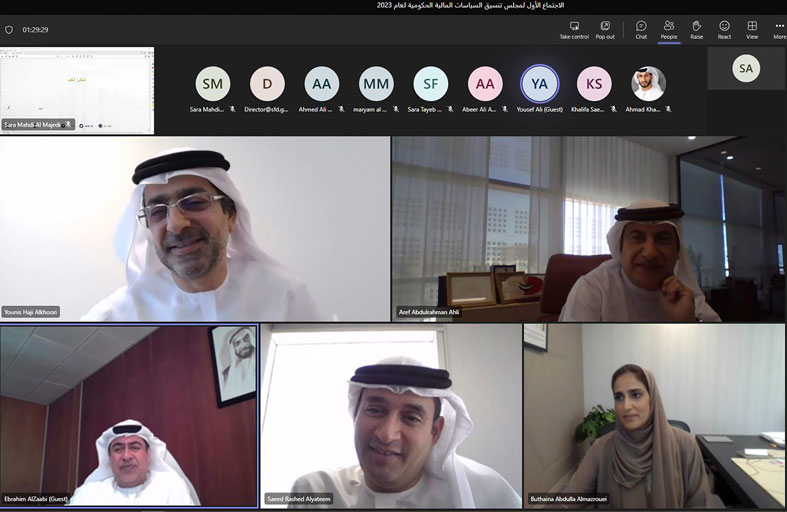Open the meeting Chat panel
This screenshot has height=512, width=787.
(641, 29)
